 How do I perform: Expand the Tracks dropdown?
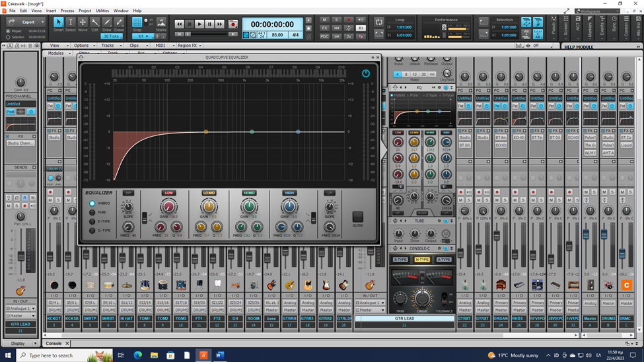(x=110, y=46)
